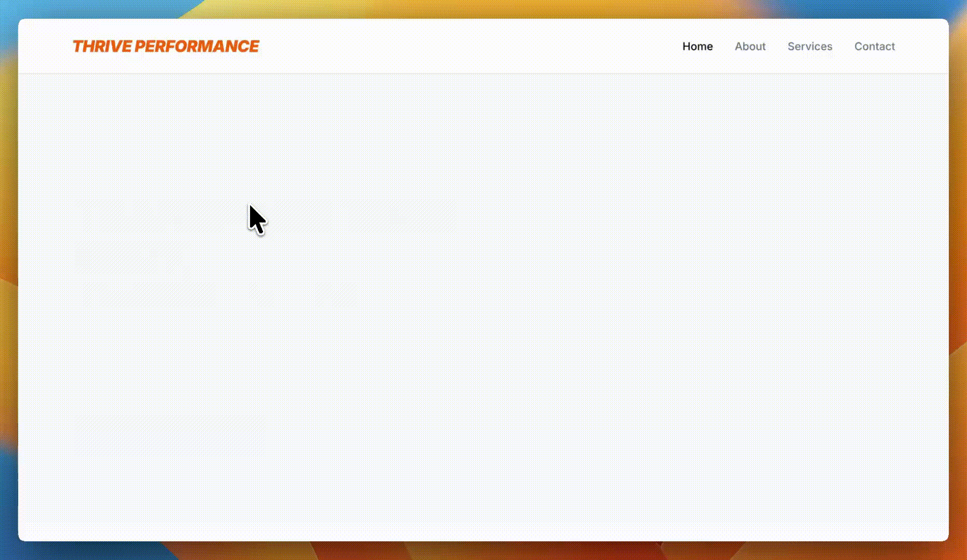967x560 pixels.
Task: Select About in the navigation bar
Action: coord(750,46)
